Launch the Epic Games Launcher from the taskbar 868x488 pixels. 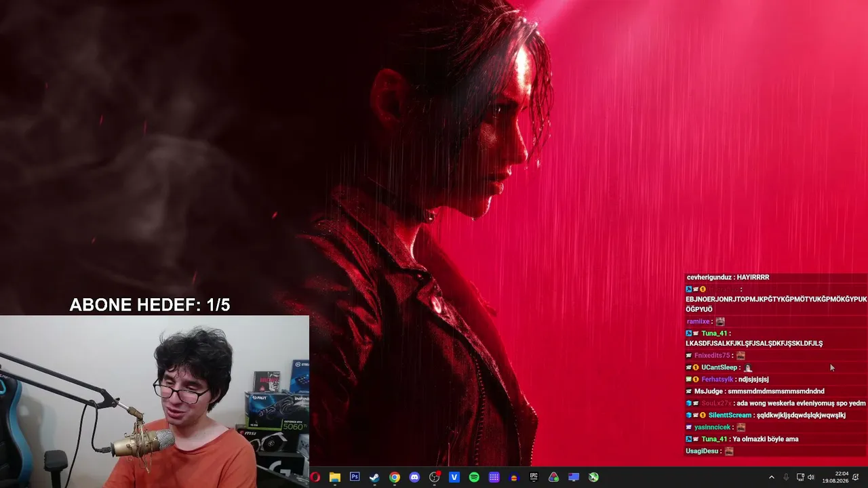click(x=534, y=477)
